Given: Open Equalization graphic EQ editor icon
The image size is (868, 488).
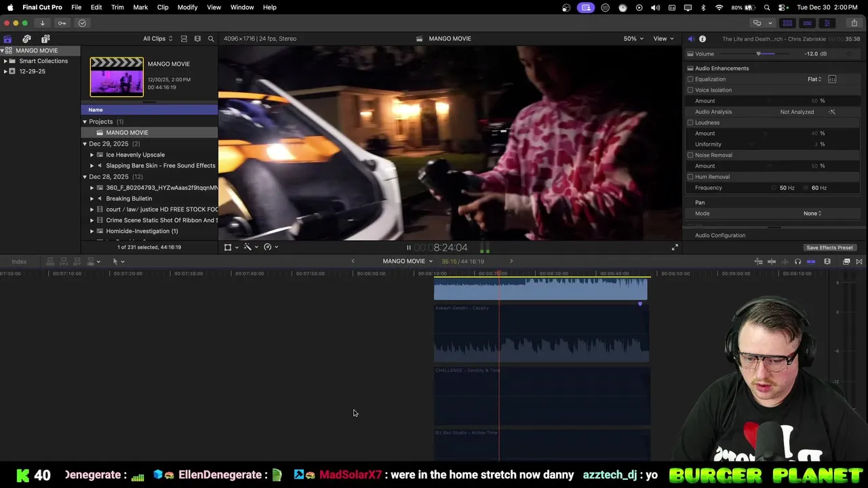Looking at the screenshot, I should (x=832, y=79).
